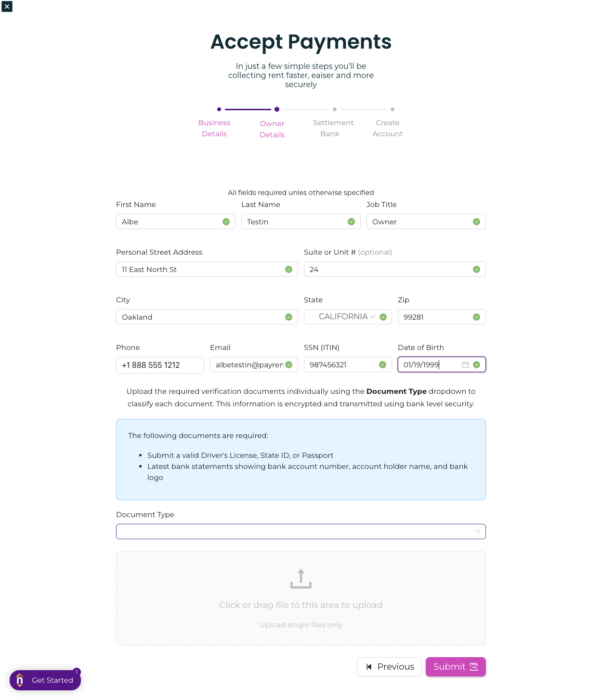The image size is (602, 700).
Task: Click the Accept Payments heading
Action: (x=301, y=41)
